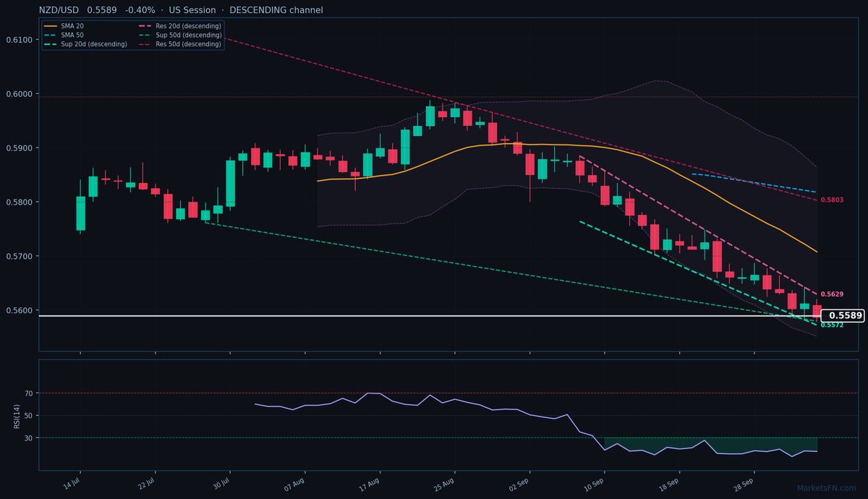Click the Res 50d (descending) legend entry
The image size is (868, 499).
tap(179, 44)
